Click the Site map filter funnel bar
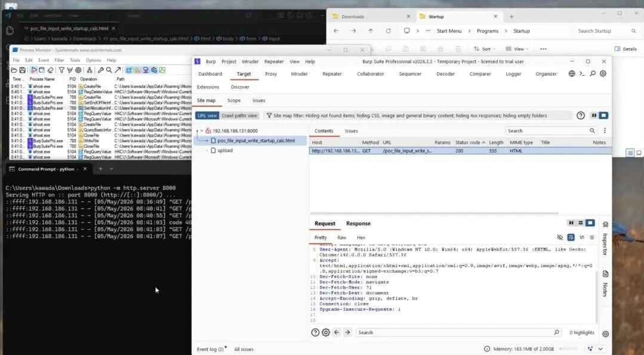 [x=418, y=116]
